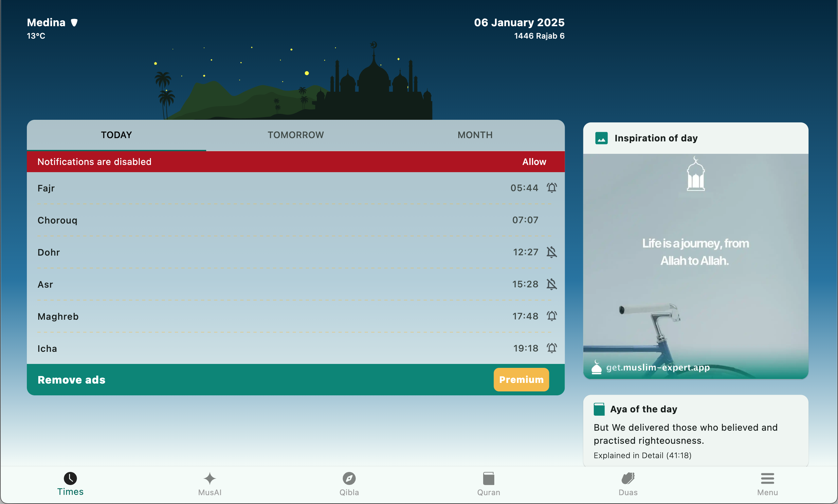Click the shield icon beside Medina
The height and width of the screenshot is (504, 838).
pyautogui.click(x=74, y=22)
